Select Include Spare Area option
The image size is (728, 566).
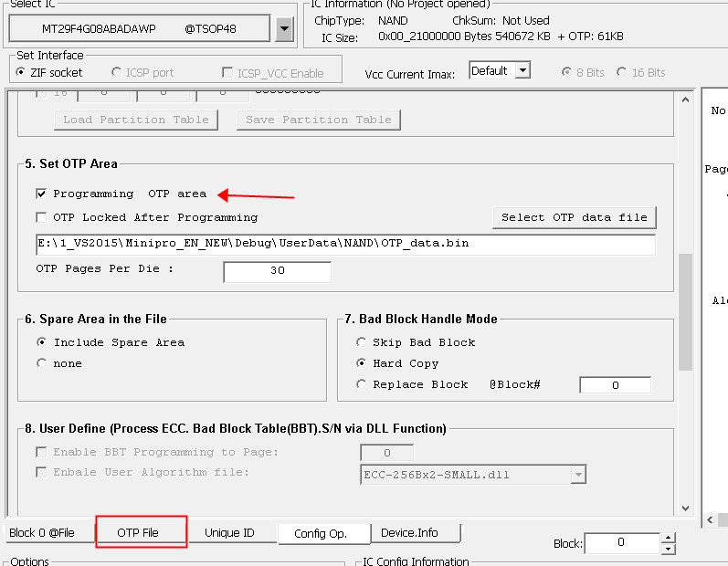(41, 342)
